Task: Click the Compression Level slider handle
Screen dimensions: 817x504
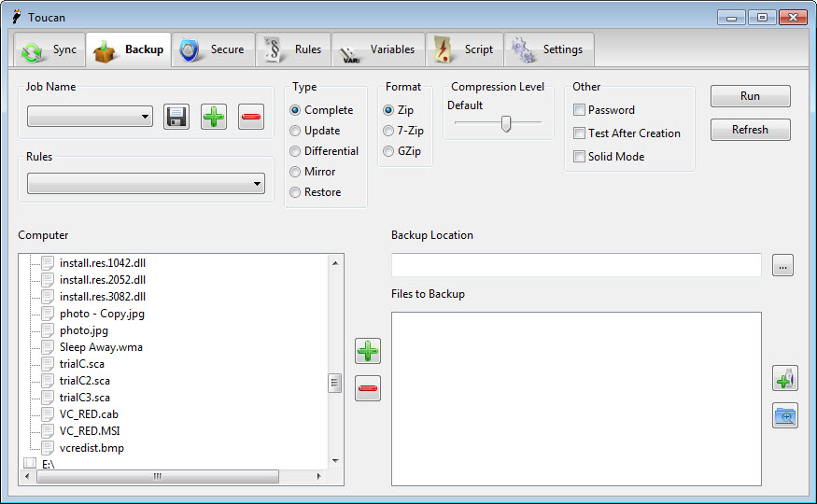Action: (x=505, y=123)
